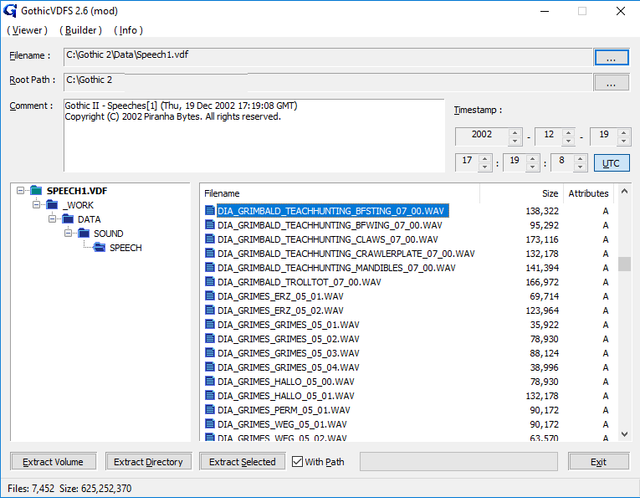Click file icon of DIA_GRIMES_GRIMES_05_03.WAV

click(210, 353)
